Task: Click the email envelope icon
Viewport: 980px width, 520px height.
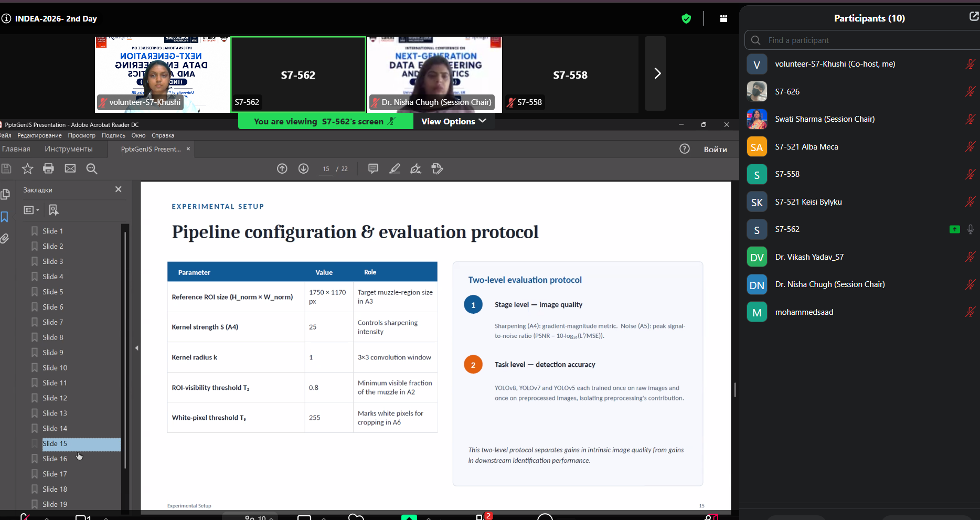Action: pos(70,168)
